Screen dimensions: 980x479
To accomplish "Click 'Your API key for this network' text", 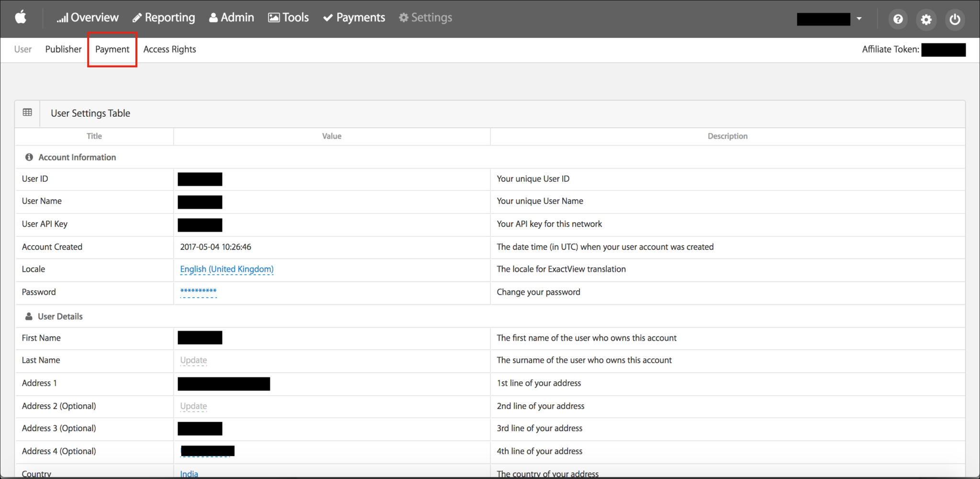I will pyautogui.click(x=549, y=224).
